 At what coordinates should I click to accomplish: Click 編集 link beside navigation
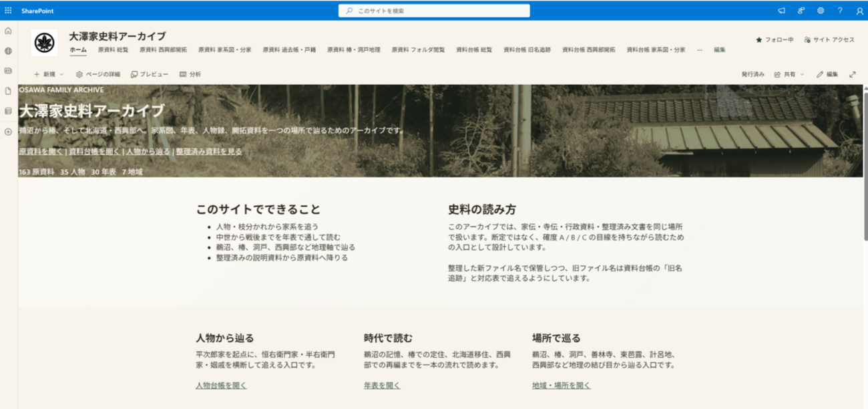tap(719, 50)
